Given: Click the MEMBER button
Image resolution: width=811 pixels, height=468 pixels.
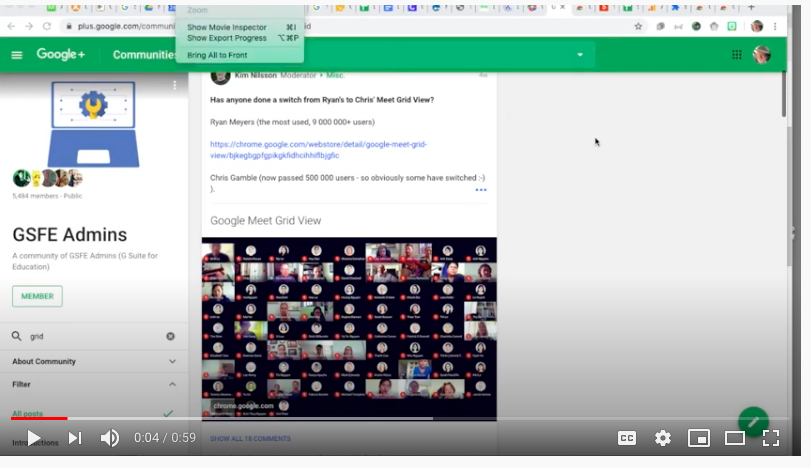Looking at the screenshot, I should point(37,296).
